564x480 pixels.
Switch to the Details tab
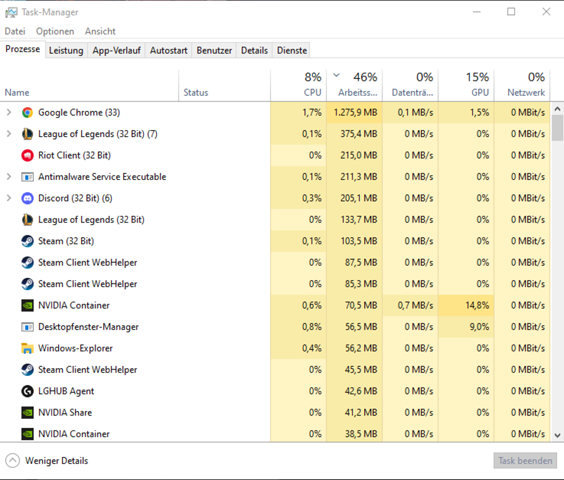[x=254, y=50]
